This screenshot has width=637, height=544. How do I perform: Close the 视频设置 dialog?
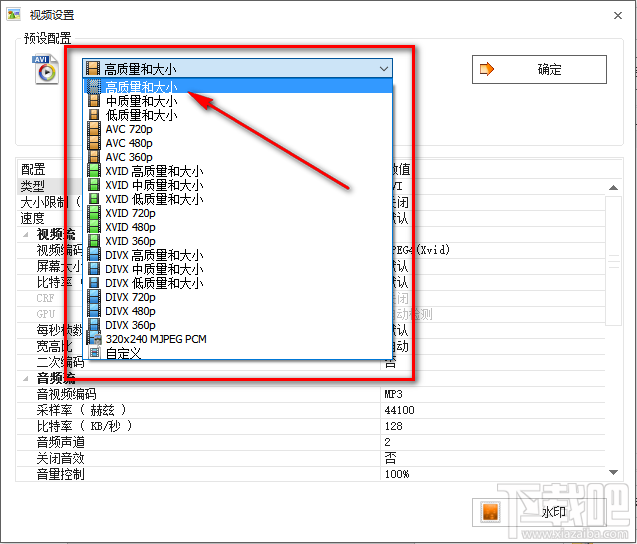(618, 15)
